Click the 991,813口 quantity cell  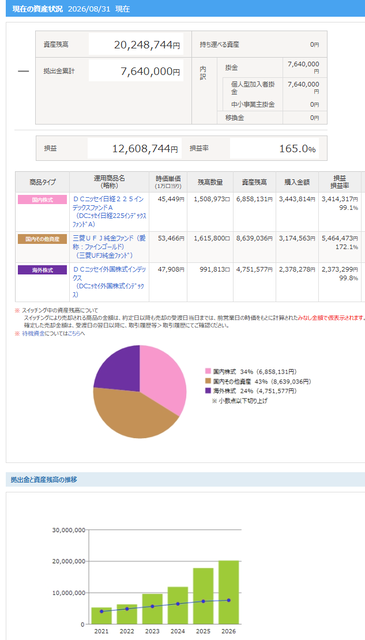(215, 269)
